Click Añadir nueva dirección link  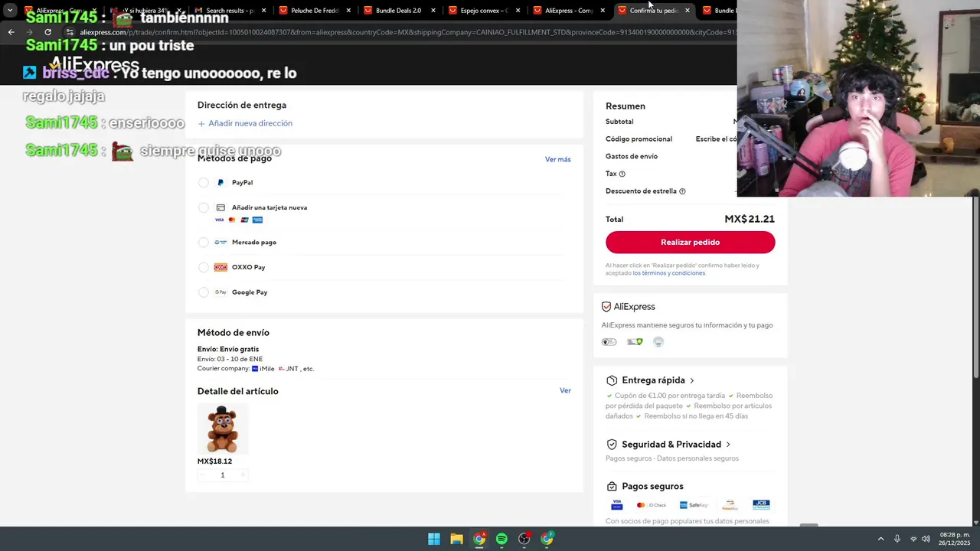point(245,123)
